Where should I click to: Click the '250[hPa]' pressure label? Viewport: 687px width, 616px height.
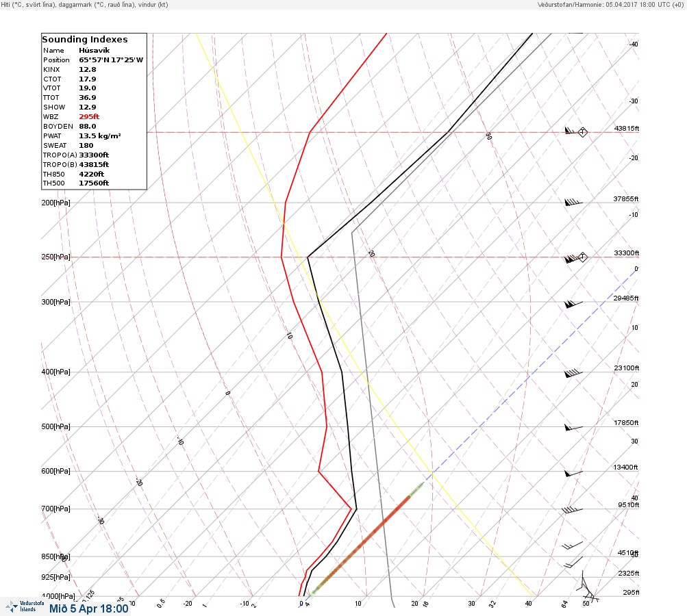(55, 257)
